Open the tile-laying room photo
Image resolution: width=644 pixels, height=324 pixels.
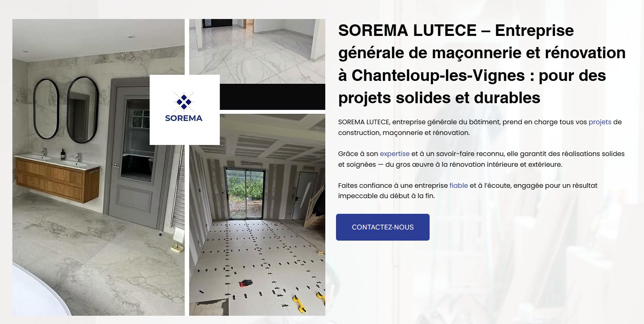point(257,215)
